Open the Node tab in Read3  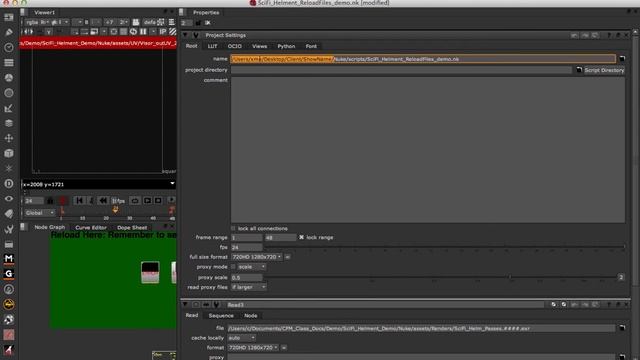[251, 316]
